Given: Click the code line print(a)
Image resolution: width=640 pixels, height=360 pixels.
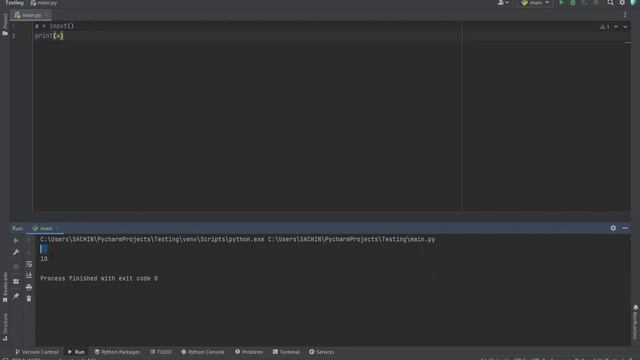Looking at the screenshot, I should [49, 36].
